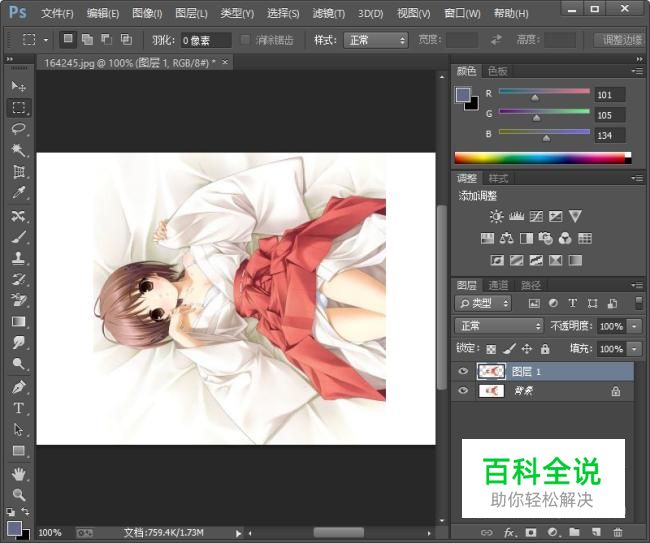650x543 pixels.
Task: Select the Horizontal Type tool
Action: [x=18, y=408]
